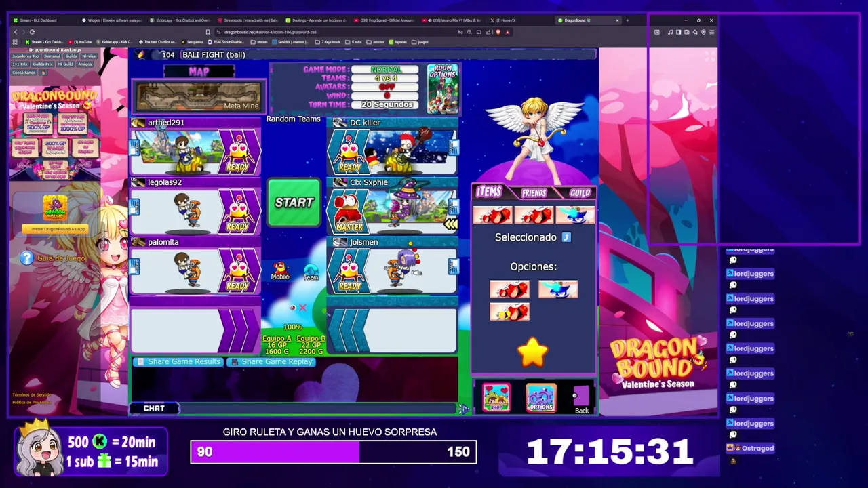
Task: Click the bookmark page icon
Action: (208, 32)
